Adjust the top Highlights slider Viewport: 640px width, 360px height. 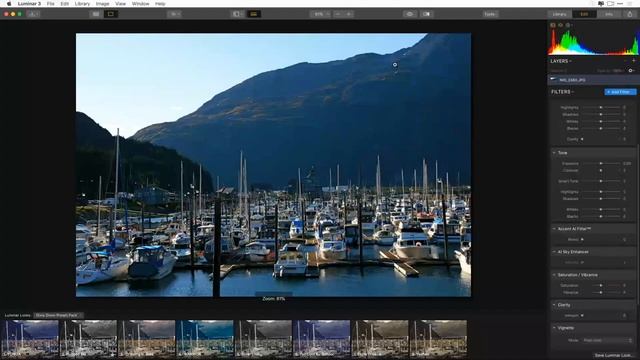click(601, 107)
